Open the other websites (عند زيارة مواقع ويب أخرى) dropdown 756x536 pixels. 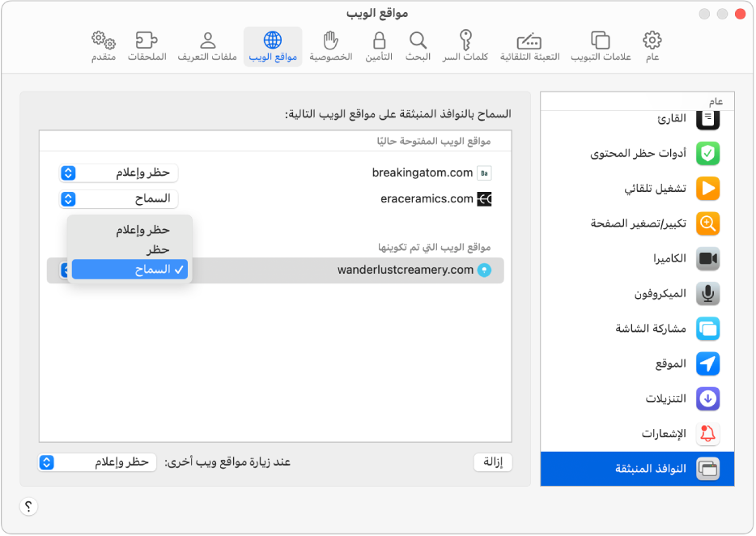pyautogui.click(x=97, y=462)
